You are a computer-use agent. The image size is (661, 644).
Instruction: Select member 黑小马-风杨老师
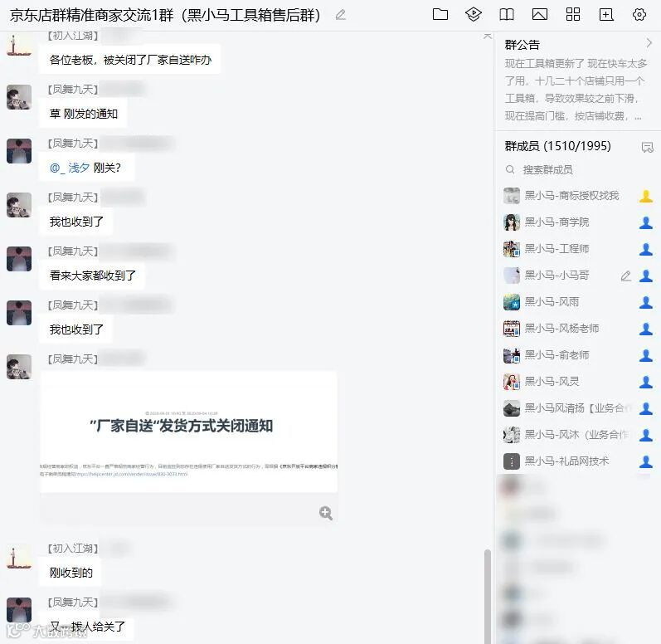[x=577, y=329]
